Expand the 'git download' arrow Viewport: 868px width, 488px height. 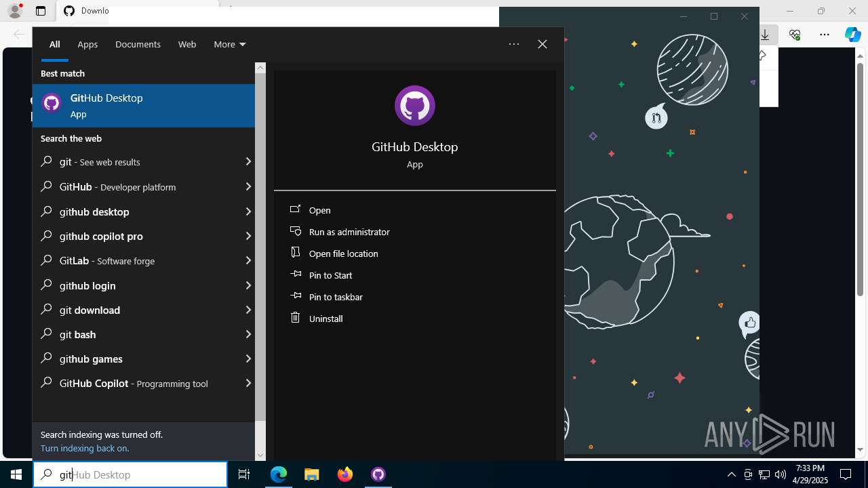[248, 310]
